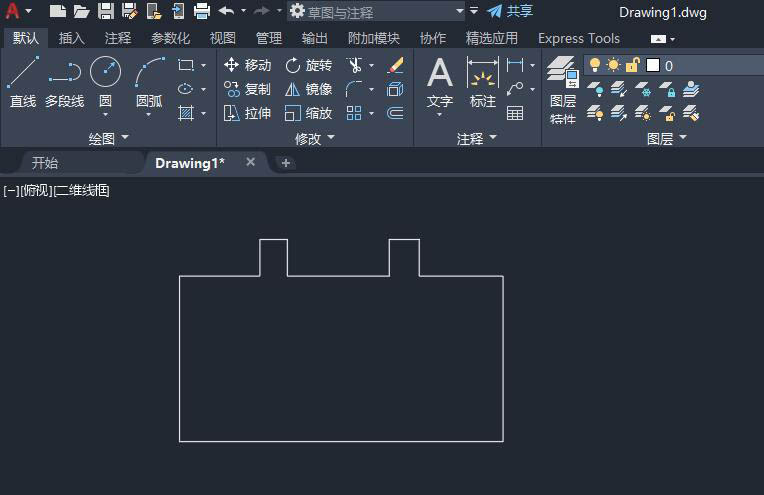Viewport: 764px width, 495px height.
Task: Choose the Hatch draw tool icon
Action: tap(186, 113)
